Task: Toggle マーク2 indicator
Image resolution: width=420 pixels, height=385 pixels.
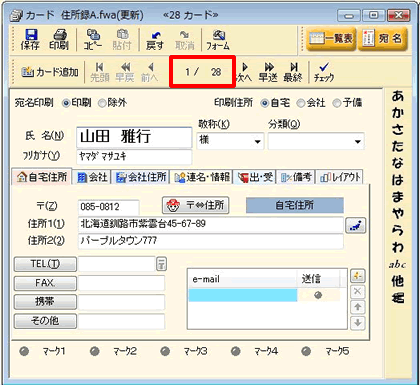Action: 95,351
